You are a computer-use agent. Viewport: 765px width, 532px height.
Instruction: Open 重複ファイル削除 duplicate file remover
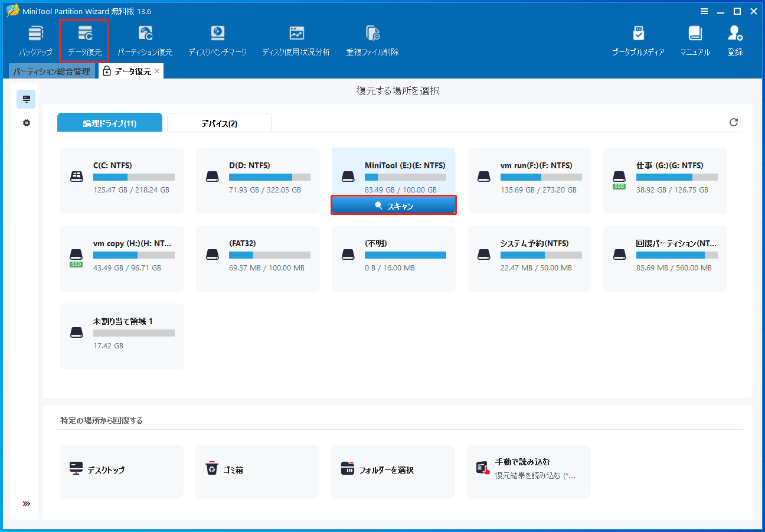(x=372, y=41)
